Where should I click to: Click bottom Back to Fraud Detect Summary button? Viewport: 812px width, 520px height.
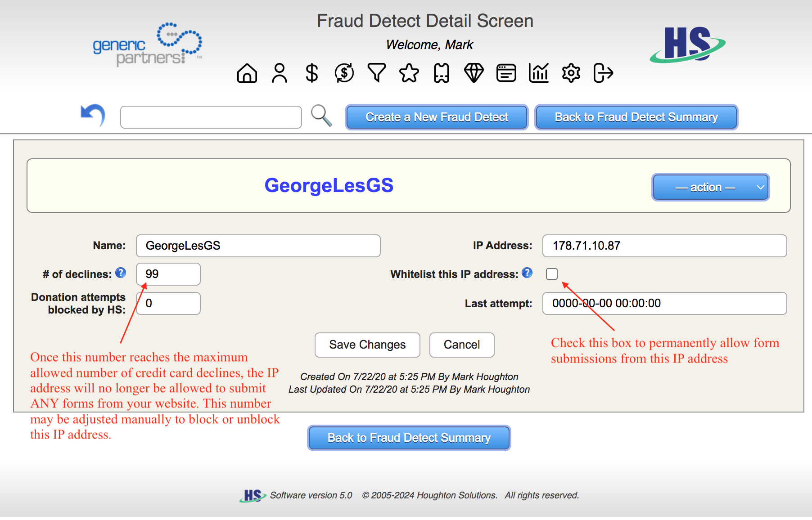pyautogui.click(x=409, y=438)
